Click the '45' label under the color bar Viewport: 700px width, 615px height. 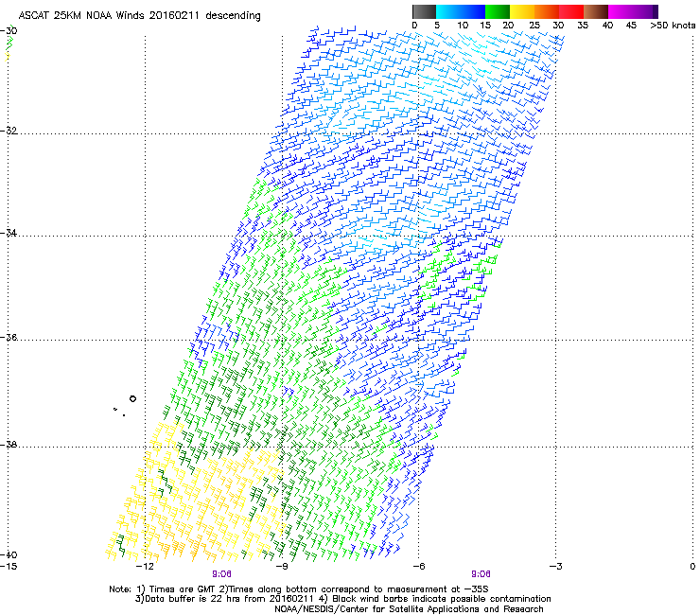pos(631,26)
